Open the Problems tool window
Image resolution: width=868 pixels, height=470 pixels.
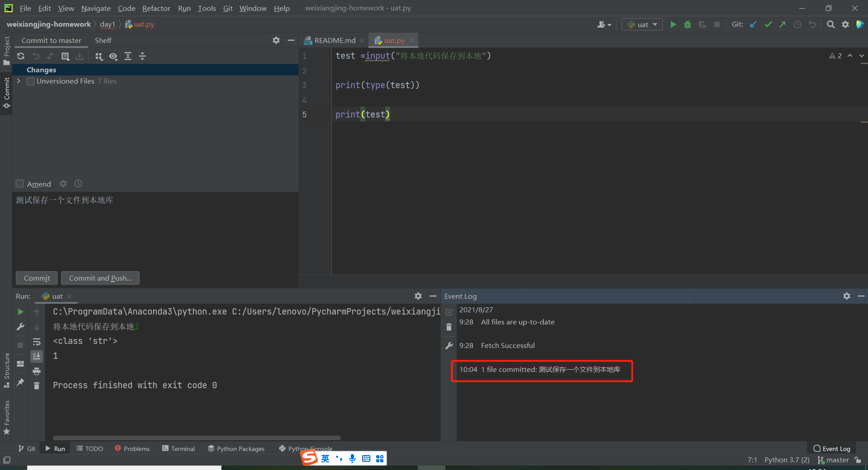pyautogui.click(x=132, y=448)
